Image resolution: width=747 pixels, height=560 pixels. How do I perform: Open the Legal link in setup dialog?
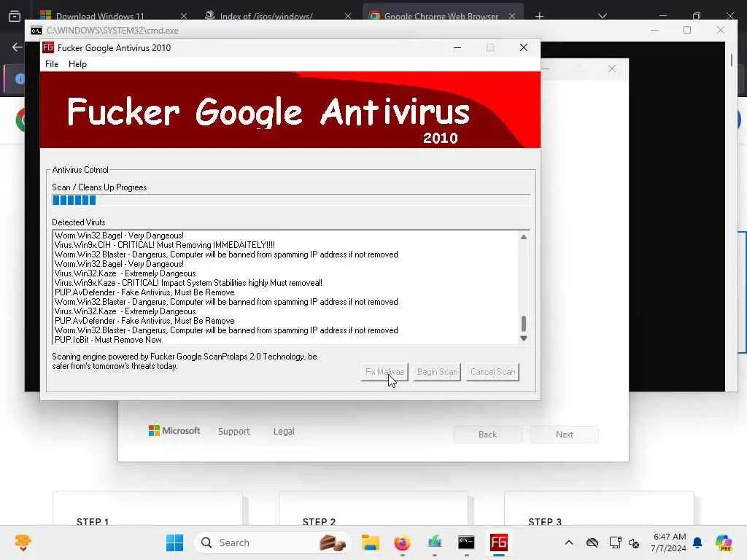coord(284,432)
